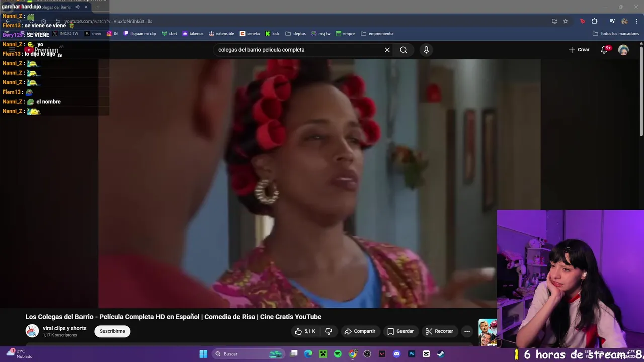
Task: Open the empre bookmark
Action: point(345,34)
